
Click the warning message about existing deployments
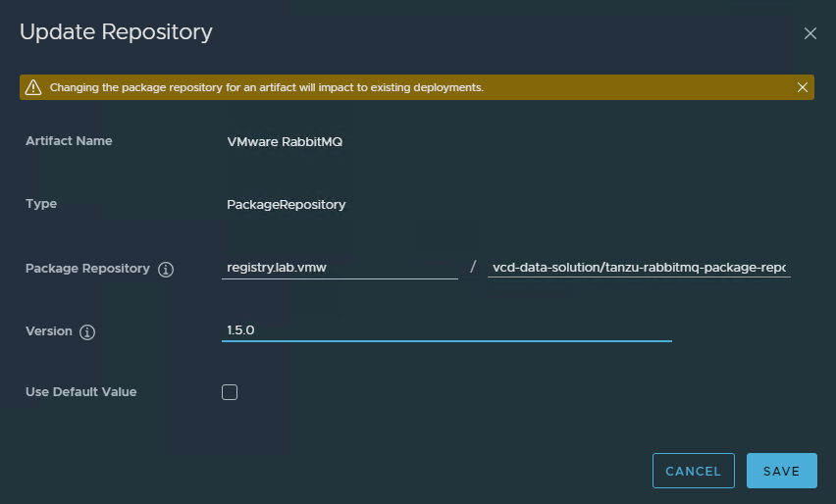[x=267, y=87]
